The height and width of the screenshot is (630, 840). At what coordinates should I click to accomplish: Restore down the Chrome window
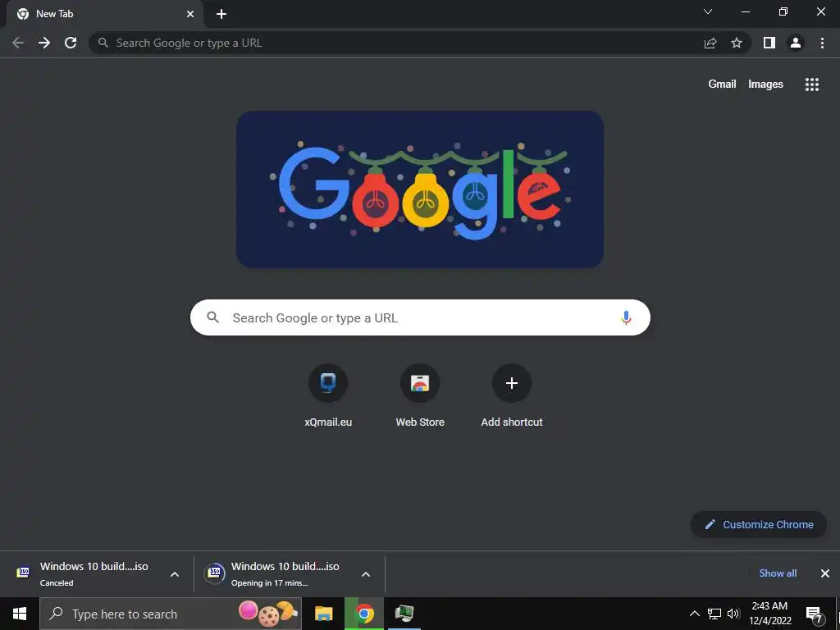(x=783, y=11)
